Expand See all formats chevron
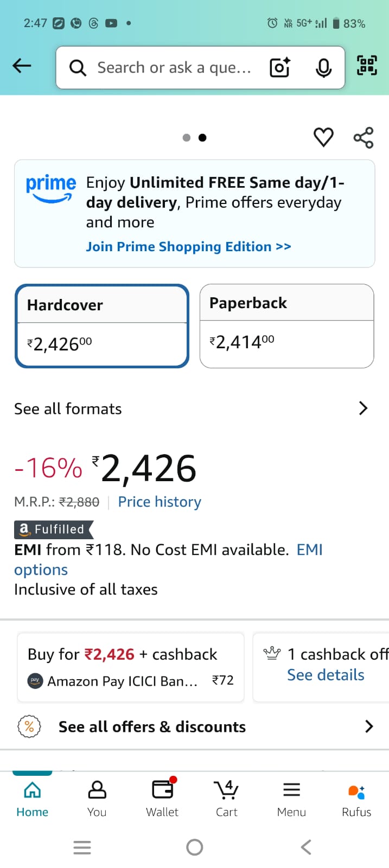Image resolution: width=389 pixels, height=868 pixels. 363,409
